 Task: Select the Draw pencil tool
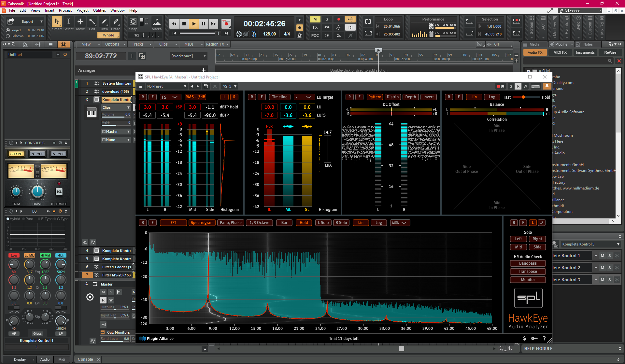pyautogui.click(x=104, y=21)
